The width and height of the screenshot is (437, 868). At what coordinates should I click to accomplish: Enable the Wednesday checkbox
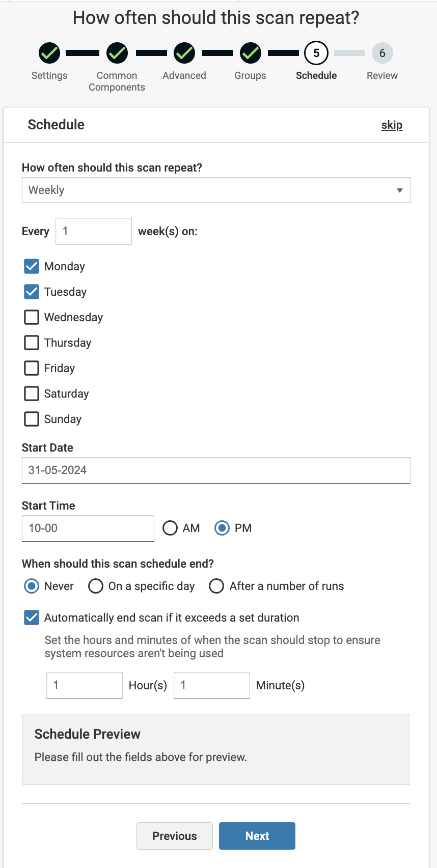tap(32, 317)
